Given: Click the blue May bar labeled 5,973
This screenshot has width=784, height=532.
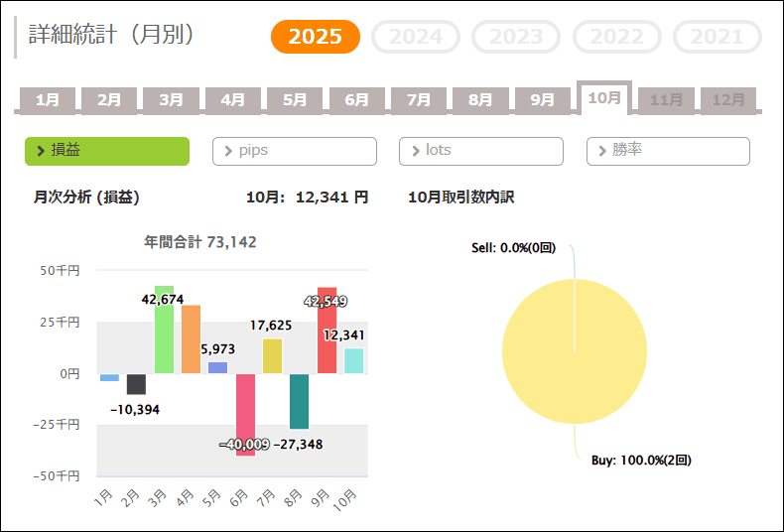Looking at the screenshot, I should pos(218,367).
